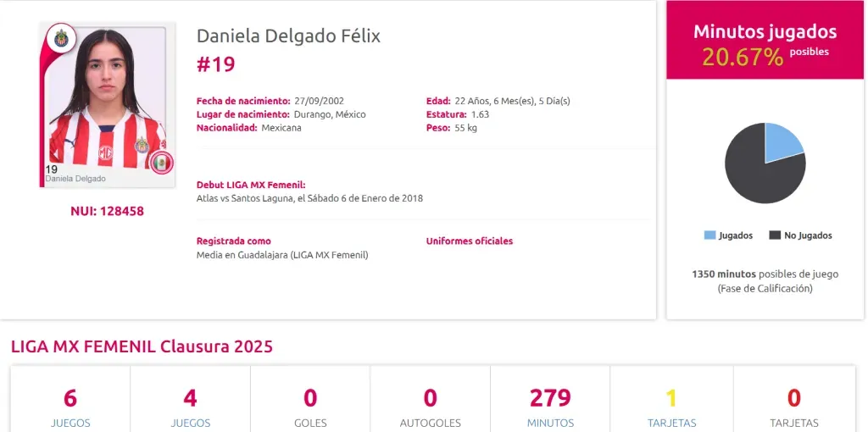This screenshot has width=868, height=432.
Task: Open Daniela Delgado's player photo
Action: click(x=107, y=103)
